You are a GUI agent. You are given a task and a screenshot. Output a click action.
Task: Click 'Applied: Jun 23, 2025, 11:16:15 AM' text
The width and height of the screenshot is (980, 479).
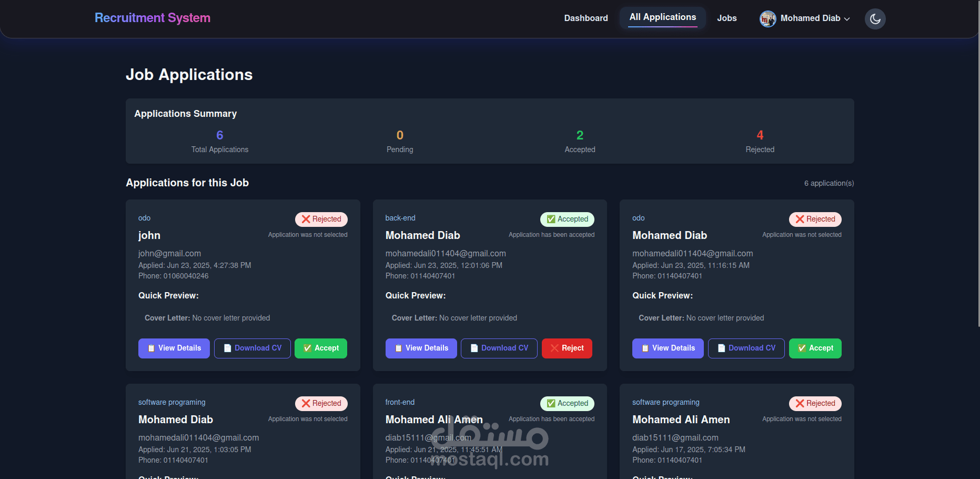pyautogui.click(x=691, y=265)
